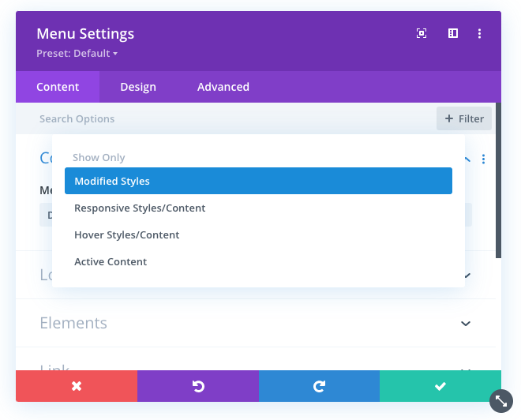Click the settings panel scrollbar
This screenshot has width=521, height=420.
(498, 180)
